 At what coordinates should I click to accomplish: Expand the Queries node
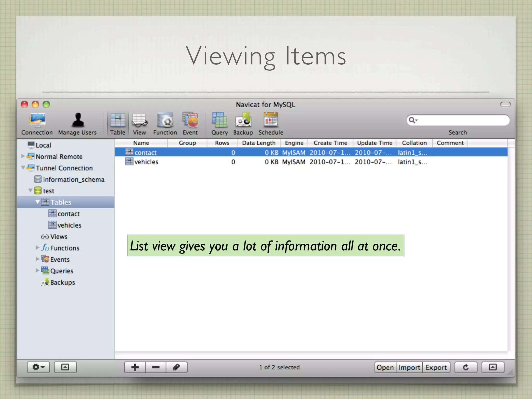click(37, 270)
